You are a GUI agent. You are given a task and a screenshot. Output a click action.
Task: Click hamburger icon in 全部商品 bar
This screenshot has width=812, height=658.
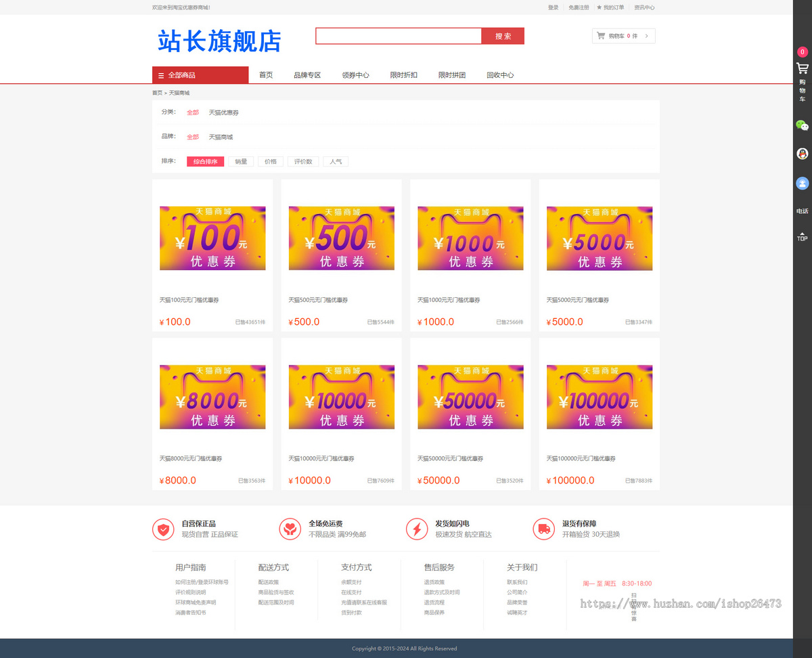tap(161, 75)
